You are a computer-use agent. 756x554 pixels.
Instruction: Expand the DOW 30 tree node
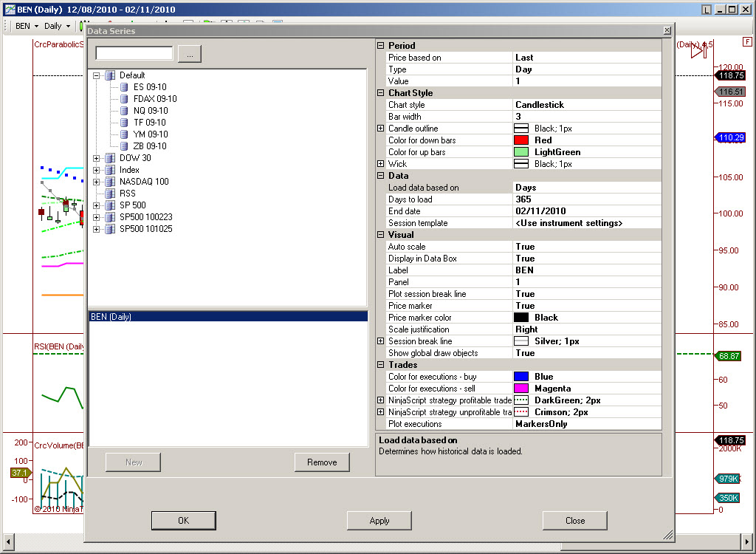tap(97, 158)
